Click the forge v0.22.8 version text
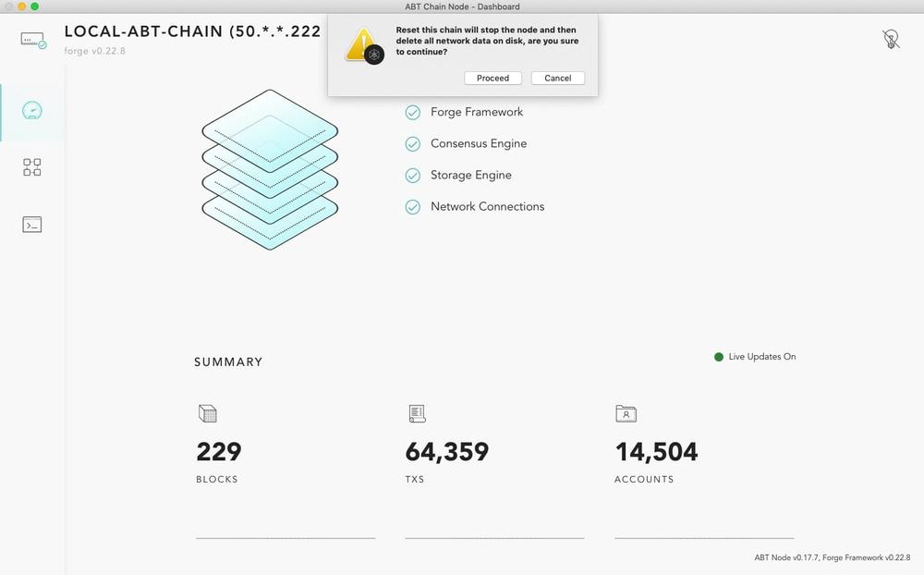This screenshot has height=575, width=924. coord(95,51)
